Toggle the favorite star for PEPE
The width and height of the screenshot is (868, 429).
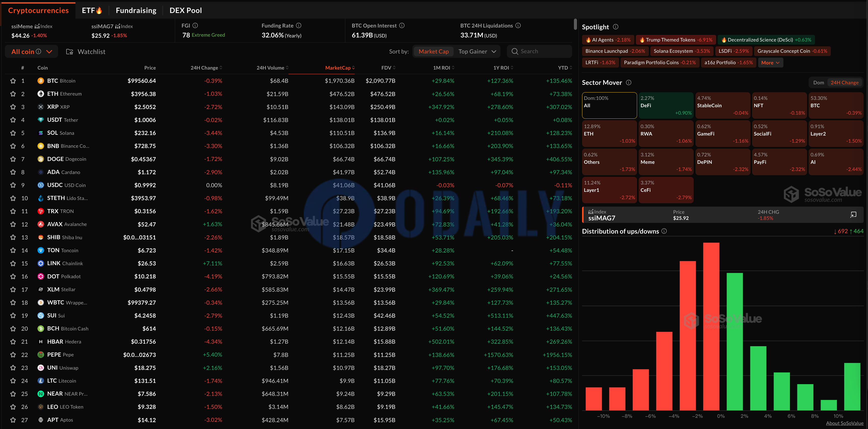click(x=13, y=355)
